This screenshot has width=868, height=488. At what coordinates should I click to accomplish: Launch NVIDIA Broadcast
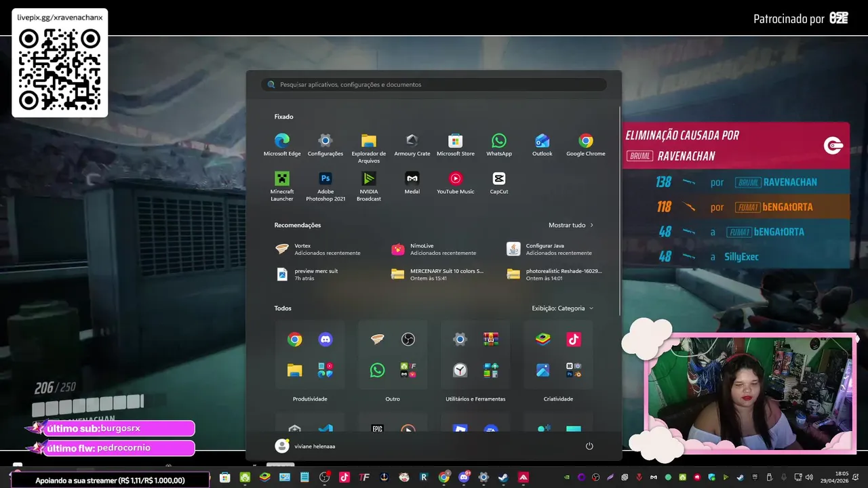(x=369, y=186)
